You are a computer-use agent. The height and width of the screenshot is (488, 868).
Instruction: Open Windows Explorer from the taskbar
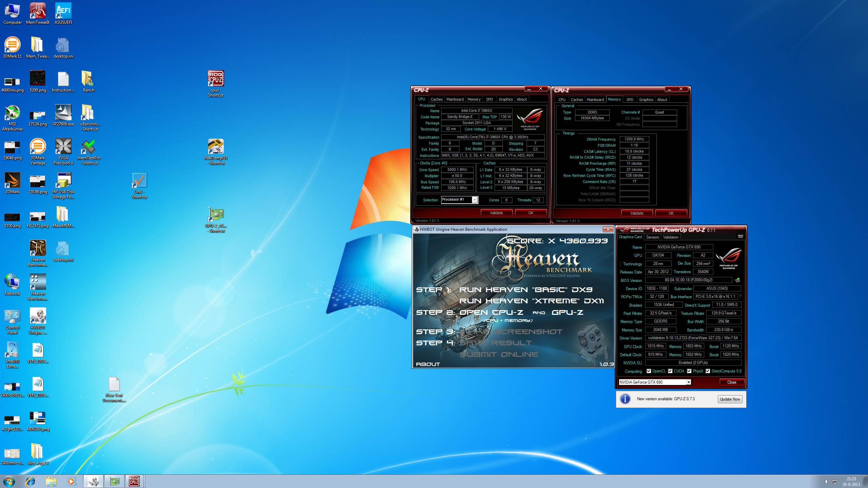[51, 481]
